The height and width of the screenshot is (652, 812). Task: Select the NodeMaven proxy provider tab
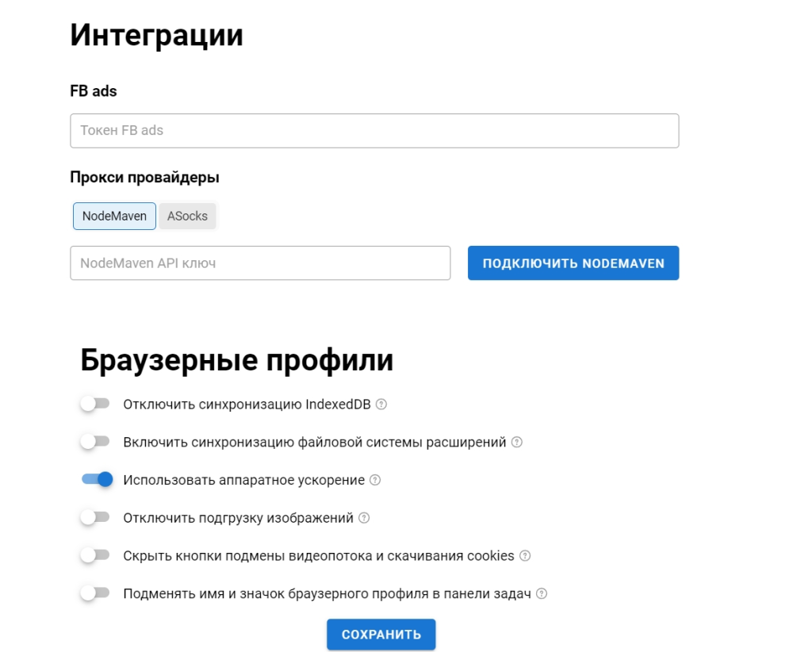pyautogui.click(x=114, y=216)
